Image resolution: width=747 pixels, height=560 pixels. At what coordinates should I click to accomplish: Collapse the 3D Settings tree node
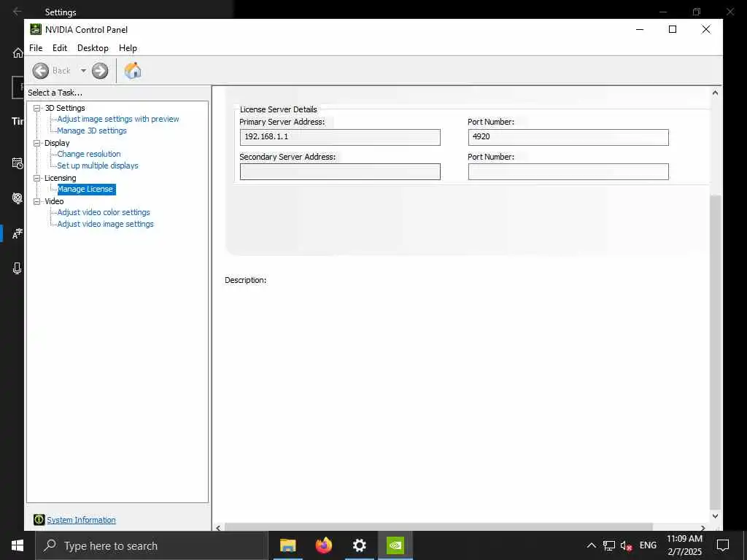(36, 108)
